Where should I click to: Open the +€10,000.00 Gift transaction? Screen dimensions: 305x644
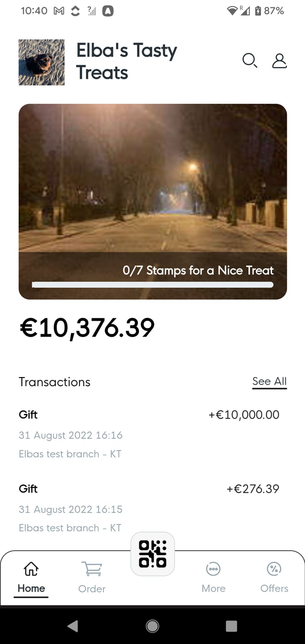pos(149,434)
